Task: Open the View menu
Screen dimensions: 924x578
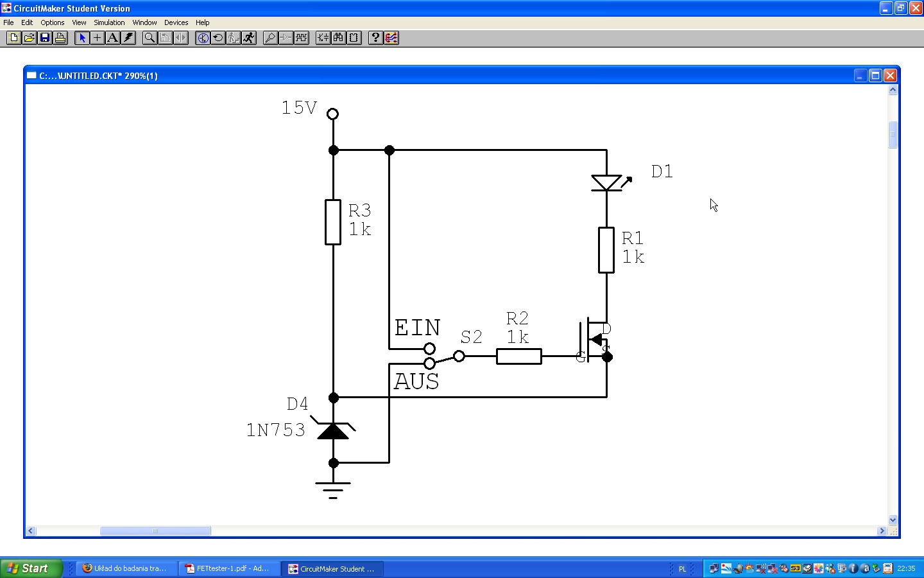Action: [x=79, y=22]
